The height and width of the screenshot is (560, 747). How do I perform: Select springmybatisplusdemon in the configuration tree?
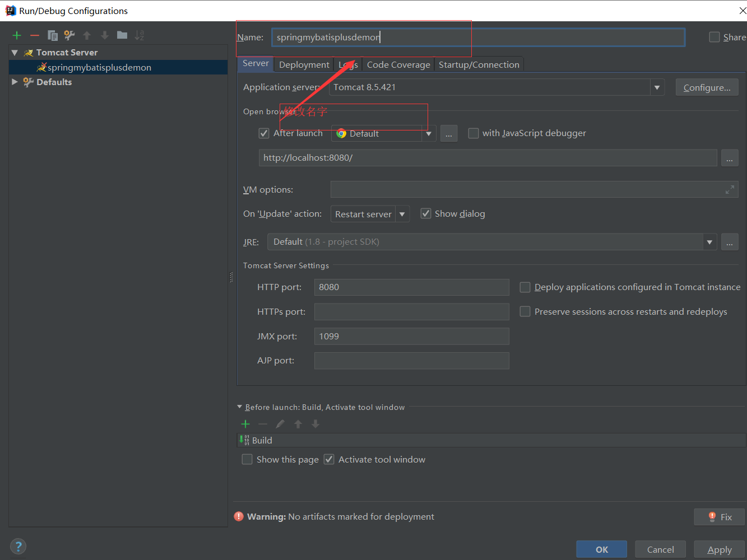(x=118, y=67)
